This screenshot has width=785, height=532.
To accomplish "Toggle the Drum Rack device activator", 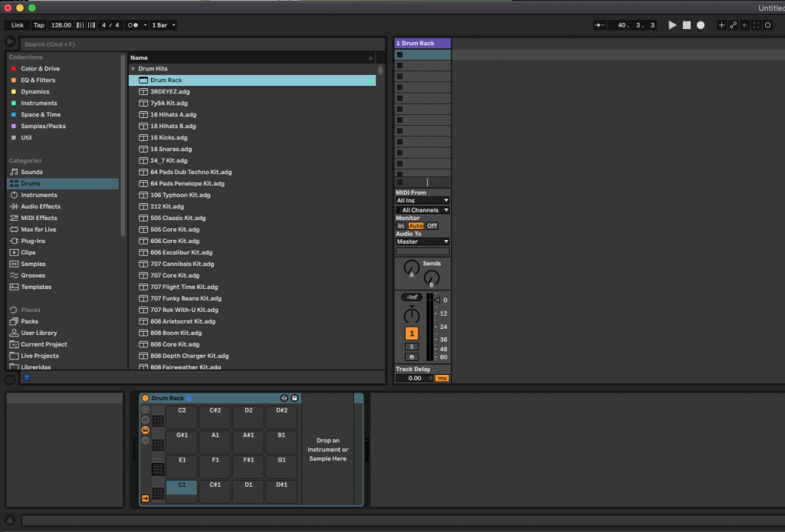I will pos(145,398).
